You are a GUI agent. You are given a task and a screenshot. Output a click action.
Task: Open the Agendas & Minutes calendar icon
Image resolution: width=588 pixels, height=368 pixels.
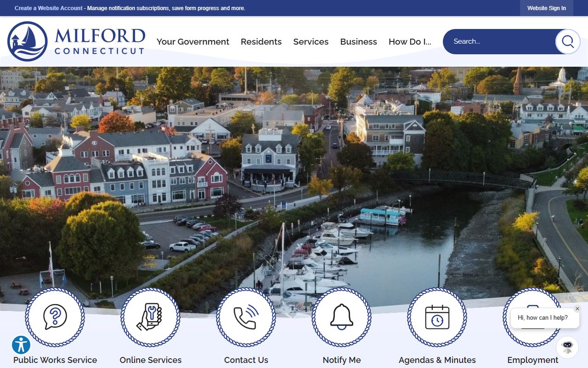coord(437,317)
